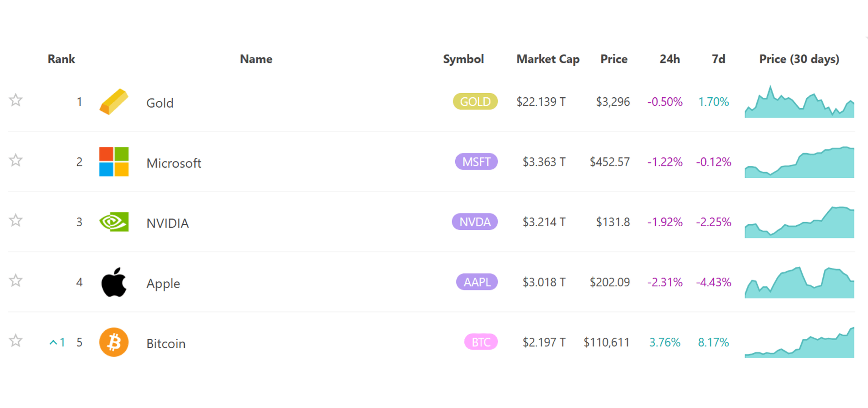This screenshot has width=868, height=408.
Task: Open NVIDIA's 30-day price chart
Action: coord(799,222)
